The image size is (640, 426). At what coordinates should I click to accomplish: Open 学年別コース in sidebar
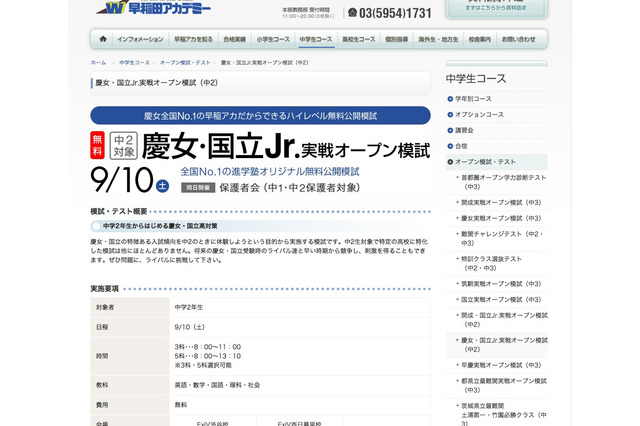tap(473, 99)
